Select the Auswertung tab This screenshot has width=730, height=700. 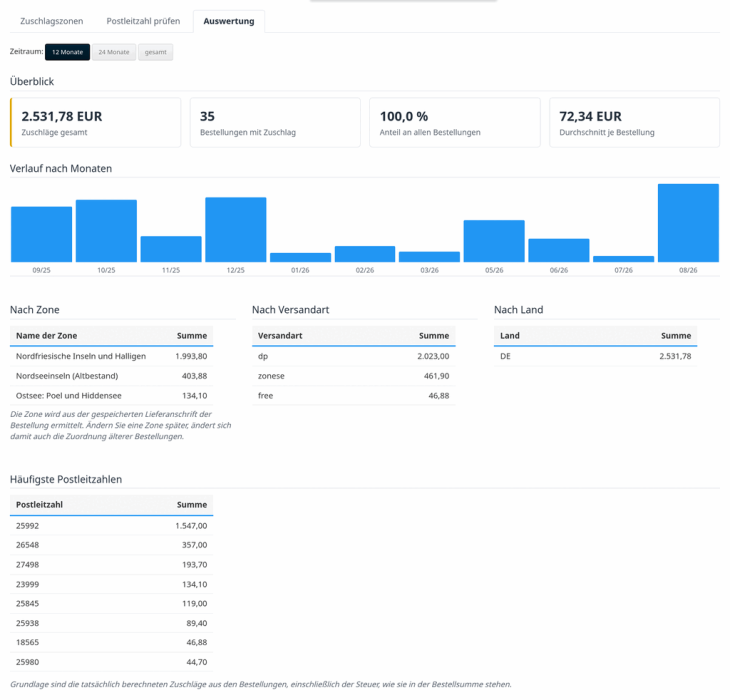tap(229, 21)
